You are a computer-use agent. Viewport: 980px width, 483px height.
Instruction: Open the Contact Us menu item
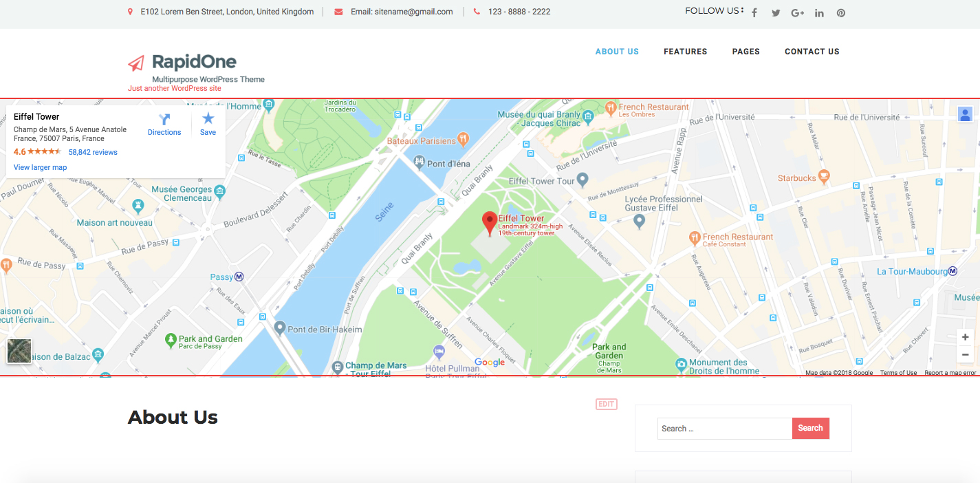[x=812, y=52]
